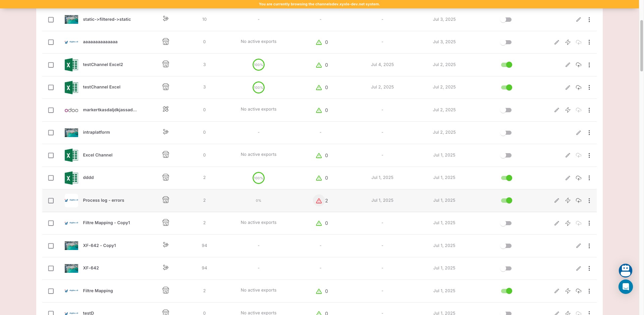Click cloud upload icon for testChannel Excel2

[x=579, y=65]
